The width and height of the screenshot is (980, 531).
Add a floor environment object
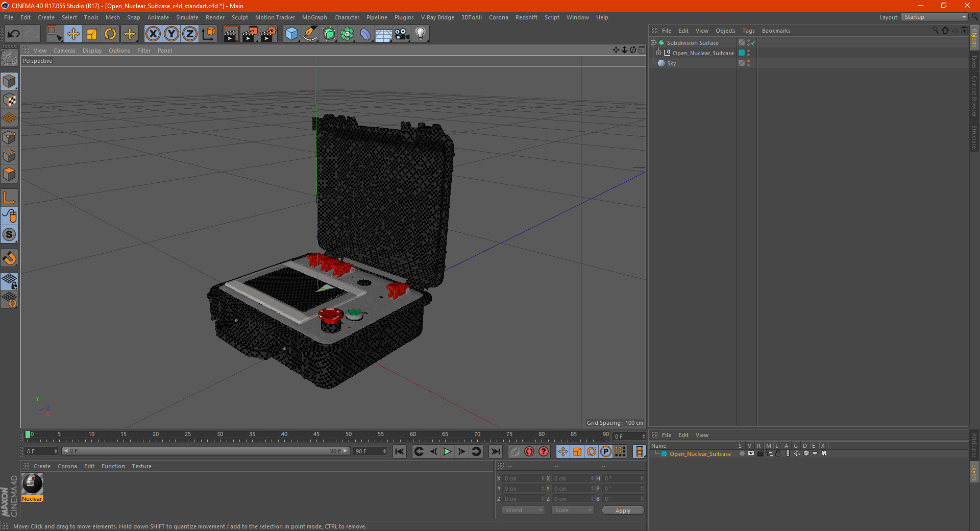coord(383,34)
